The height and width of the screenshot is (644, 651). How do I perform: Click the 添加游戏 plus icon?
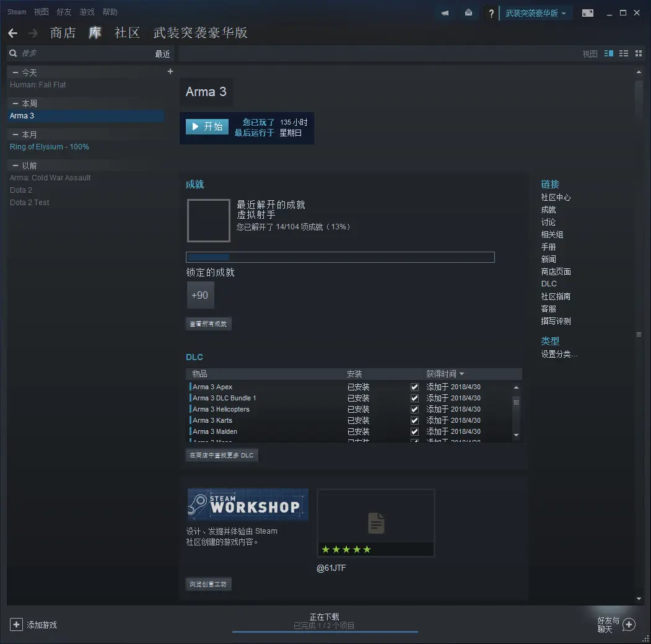16,624
